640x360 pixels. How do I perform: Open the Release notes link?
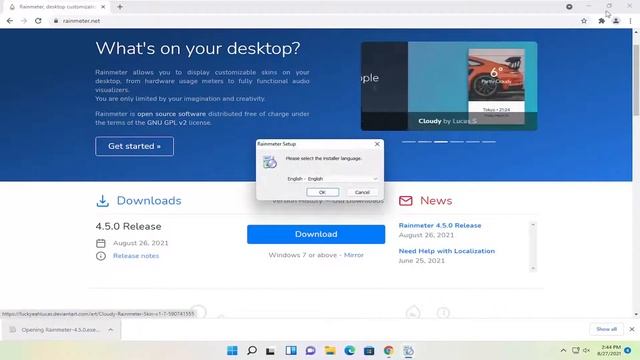point(136,256)
